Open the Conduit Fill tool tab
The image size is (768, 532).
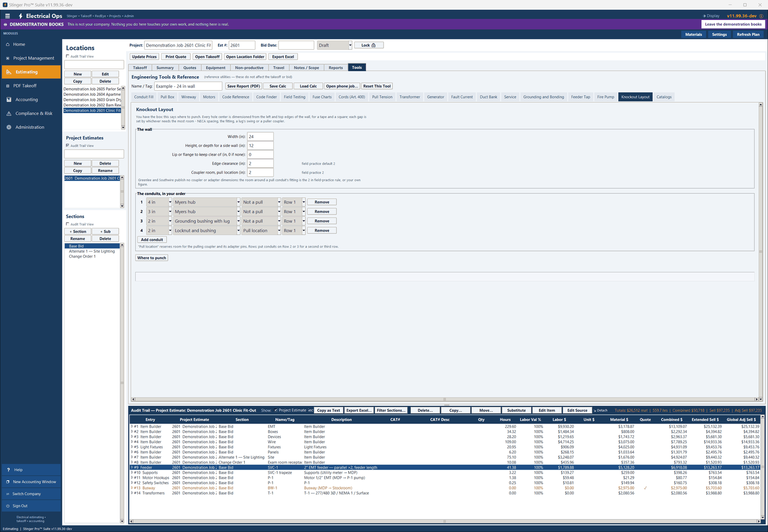pos(144,97)
